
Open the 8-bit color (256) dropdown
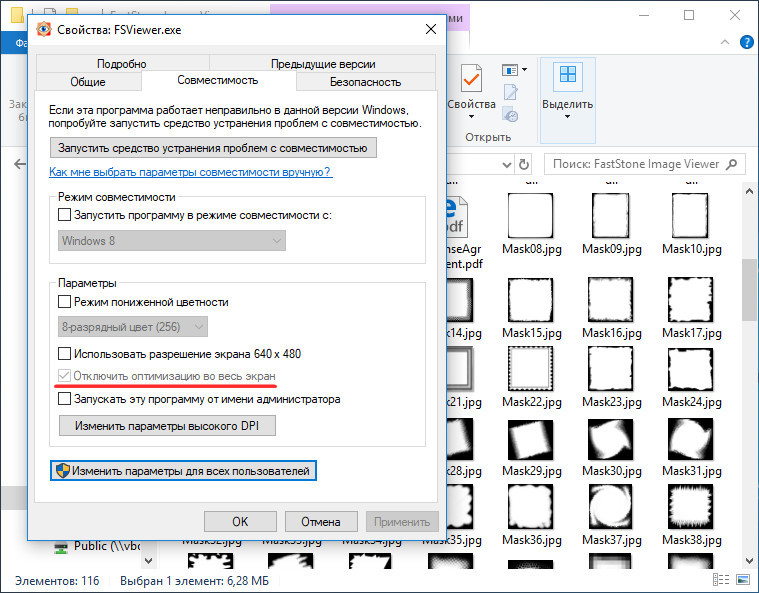click(133, 327)
